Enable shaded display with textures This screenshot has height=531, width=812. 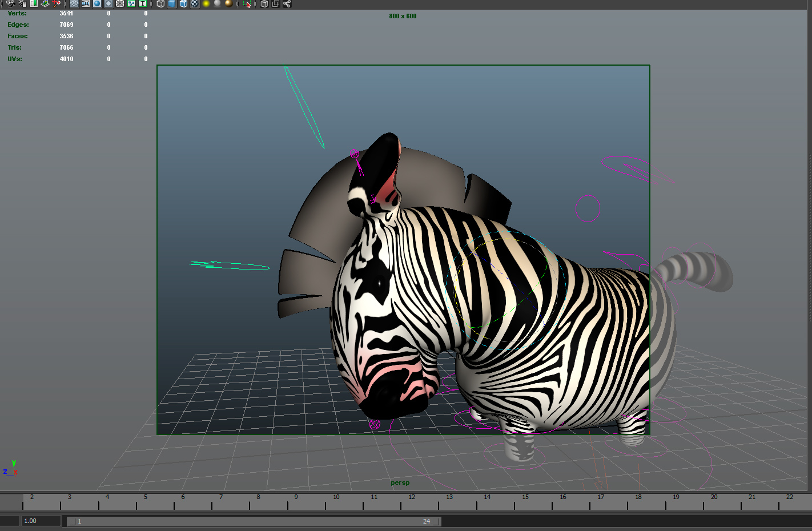click(195, 3)
